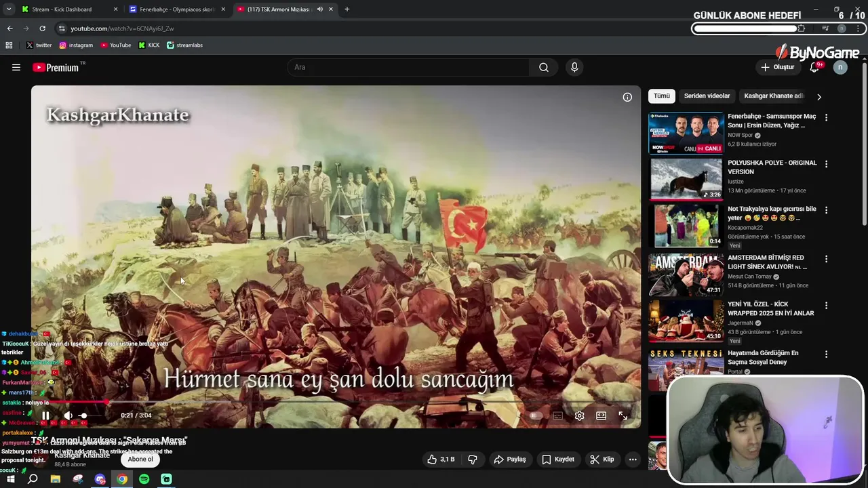Open options for the AMSTERDAM BİTMİŞ video

[x=826, y=259]
